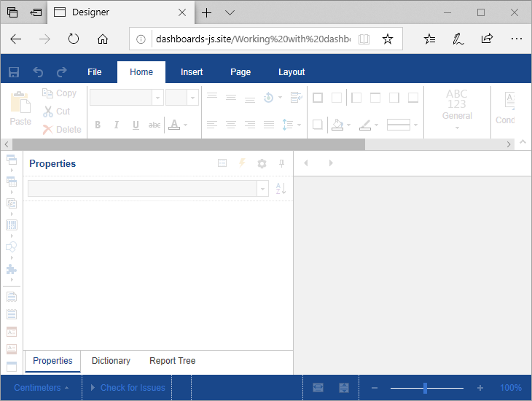Toggle italic text formatting
Screen dimensions: 532x401
coord(117,125)
